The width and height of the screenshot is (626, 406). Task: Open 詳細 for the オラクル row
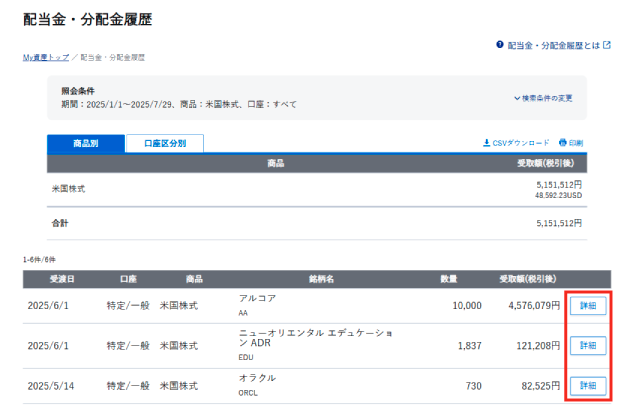pos(587,385)
